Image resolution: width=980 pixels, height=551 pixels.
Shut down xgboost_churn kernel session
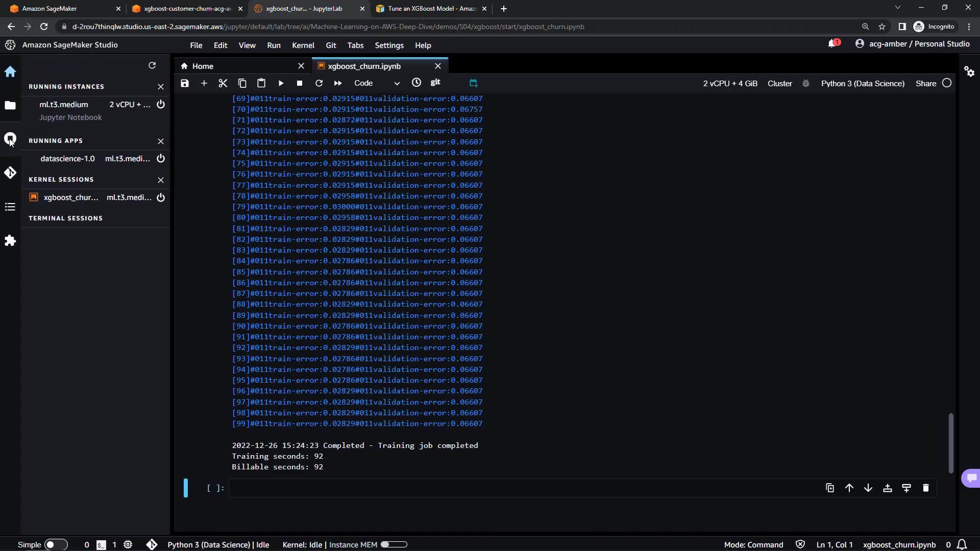point(161,197)
